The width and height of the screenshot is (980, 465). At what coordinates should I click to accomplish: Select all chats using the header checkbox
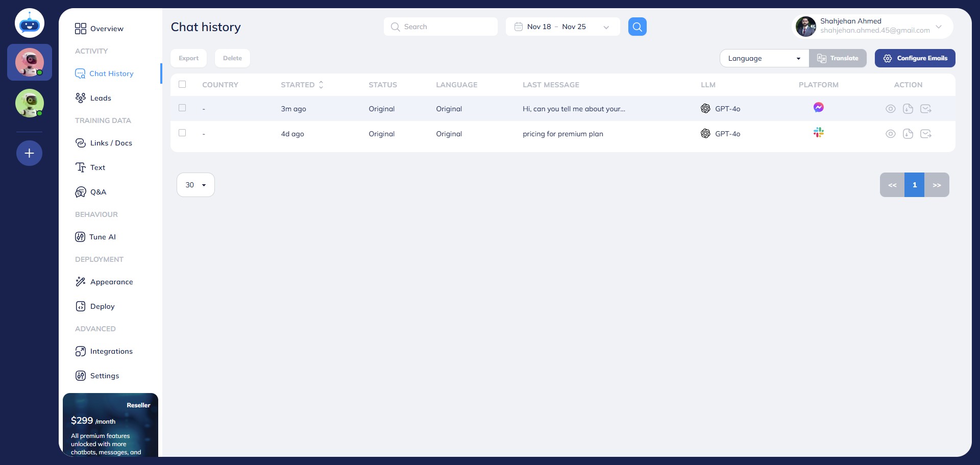click(x=182, y=84)
